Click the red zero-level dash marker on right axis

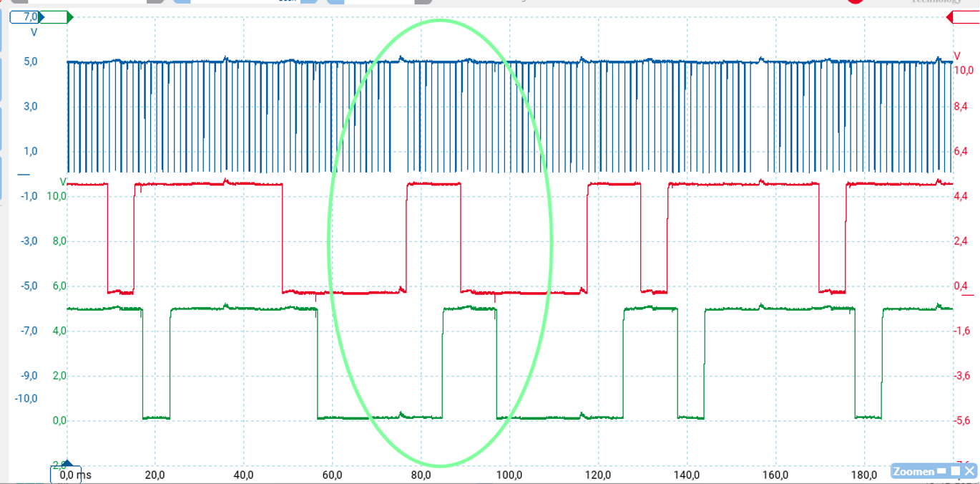[x=967, y=295]
